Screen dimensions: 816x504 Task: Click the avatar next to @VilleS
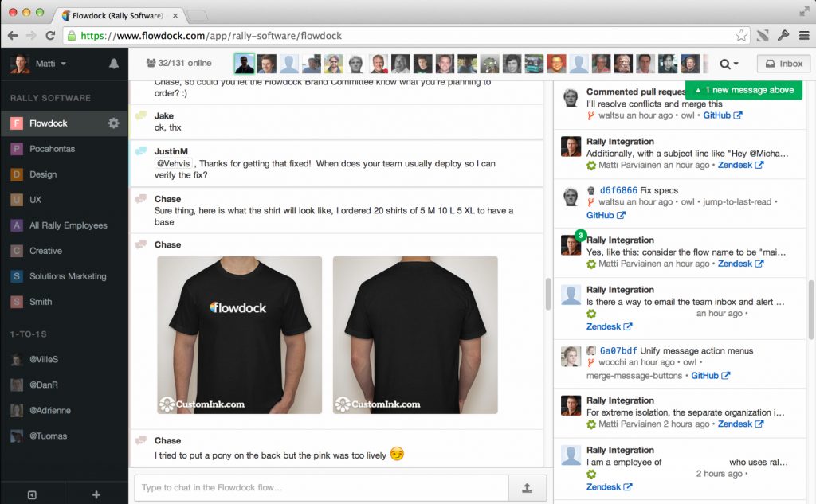click(x=17, y=359)
